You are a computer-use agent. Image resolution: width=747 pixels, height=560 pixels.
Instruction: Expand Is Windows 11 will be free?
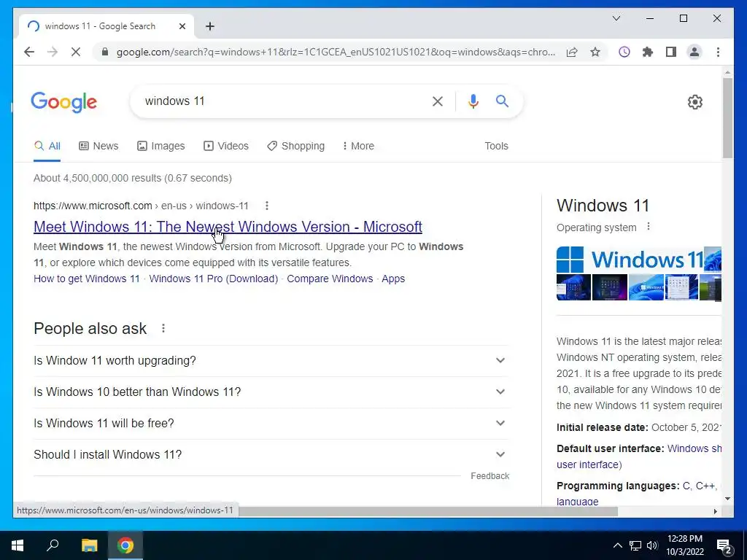click(271, 424)
